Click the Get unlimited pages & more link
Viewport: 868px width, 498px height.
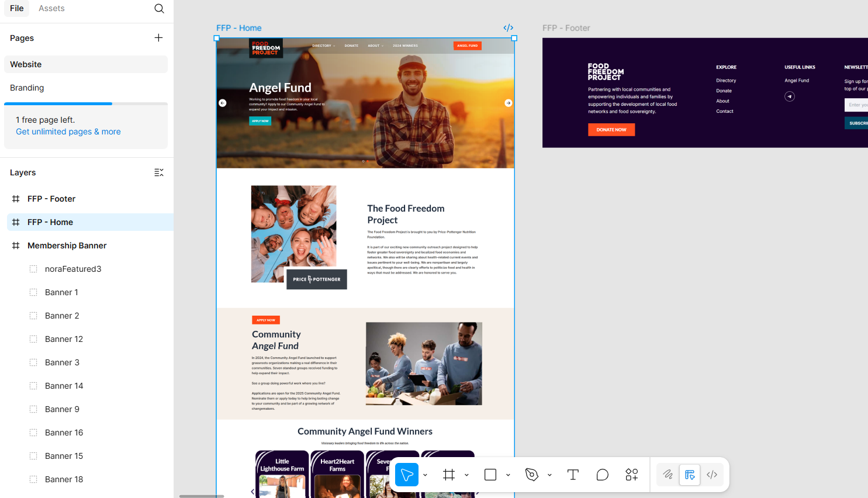(x=68, y=132)
